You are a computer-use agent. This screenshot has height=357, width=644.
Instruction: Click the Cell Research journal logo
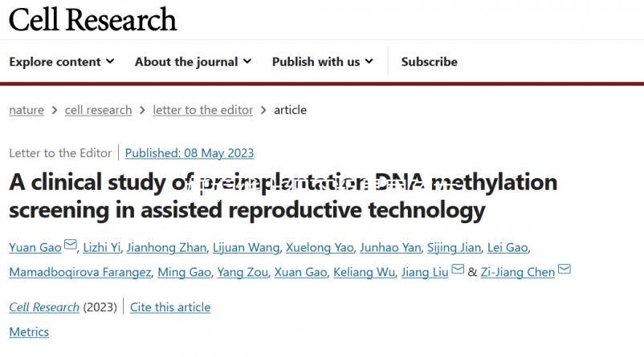92,19
